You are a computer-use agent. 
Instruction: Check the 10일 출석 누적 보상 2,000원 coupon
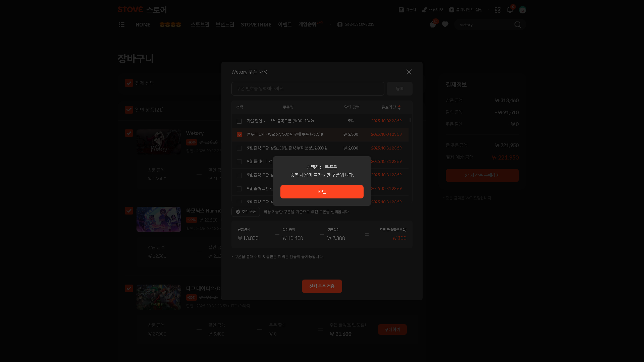click(239, 148)
